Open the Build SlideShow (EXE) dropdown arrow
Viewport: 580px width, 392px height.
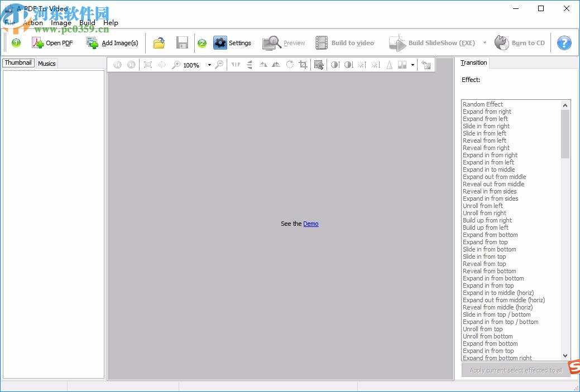pyautogui.click(x=486, y=42)
